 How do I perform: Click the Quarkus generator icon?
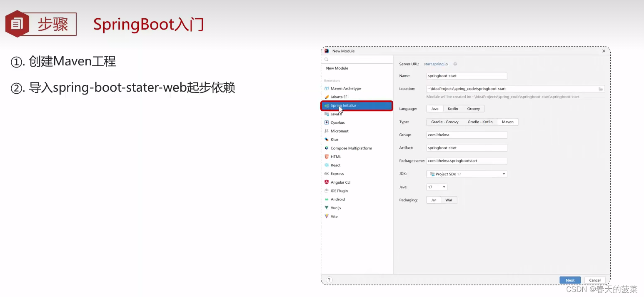[327, 122]
